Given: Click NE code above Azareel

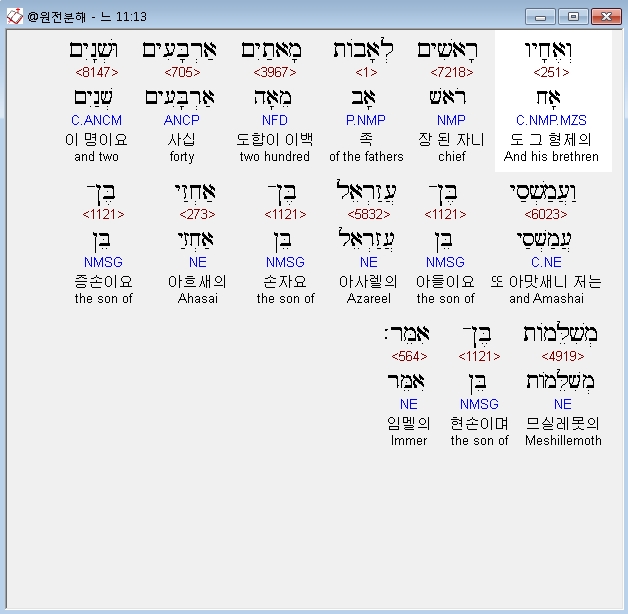Looking at the screenshot, I should [368, 262].
